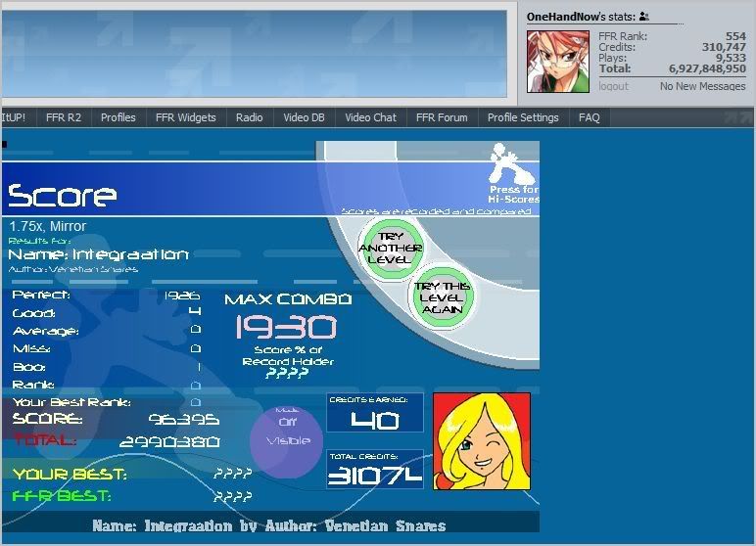Open the FAQ page
The image size is (756, 546).
(x=589, y=117)
